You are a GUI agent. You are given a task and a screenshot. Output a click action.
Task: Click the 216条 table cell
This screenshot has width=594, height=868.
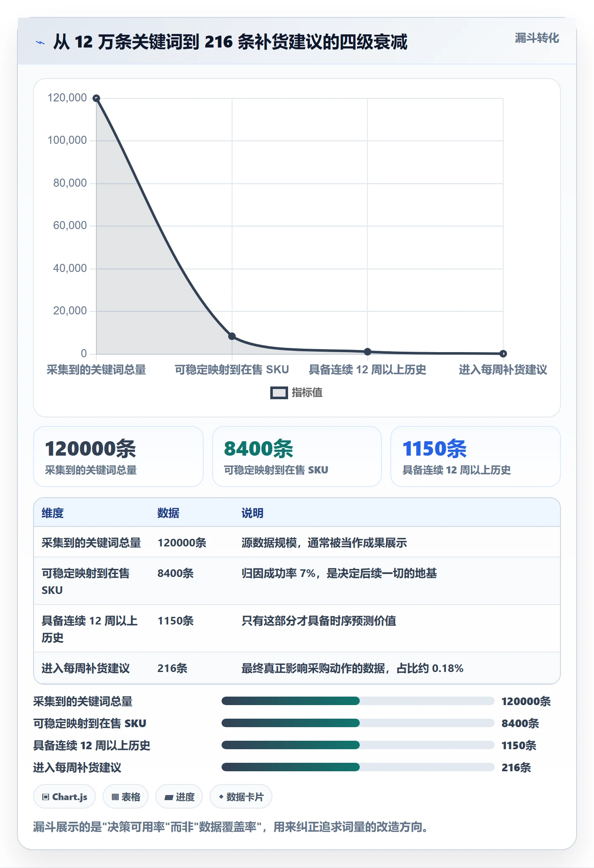point(172,668)
